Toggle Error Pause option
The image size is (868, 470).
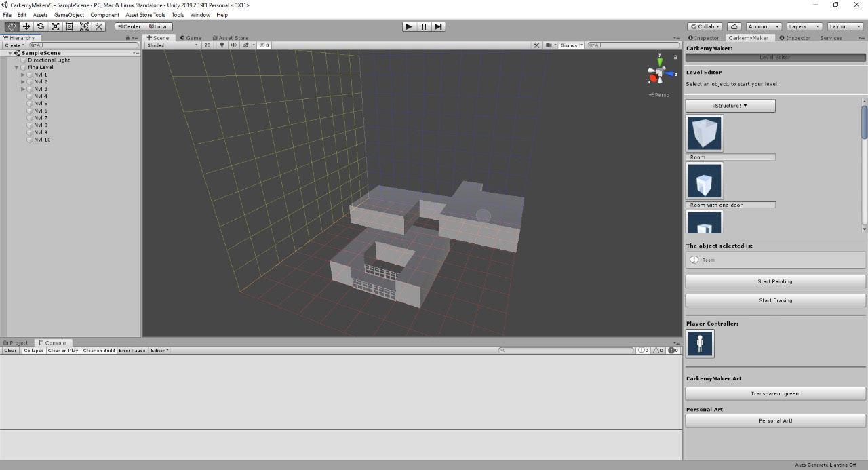tap(132, 351)
